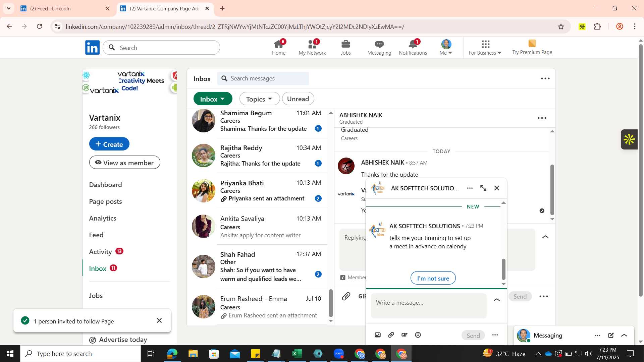Open My Network icon
644x362 pixels.
point(312,47)
